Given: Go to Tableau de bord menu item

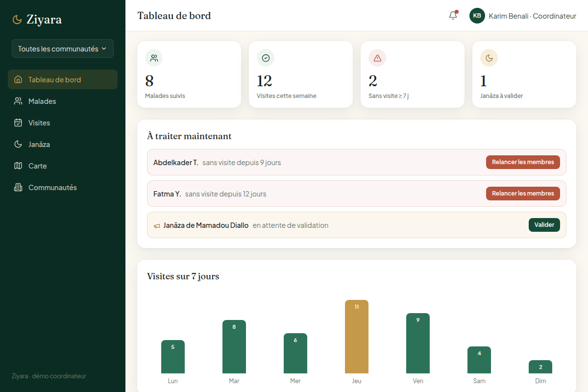Looking at the screenshot, I should pyautogui.click(x=63, y=79).
